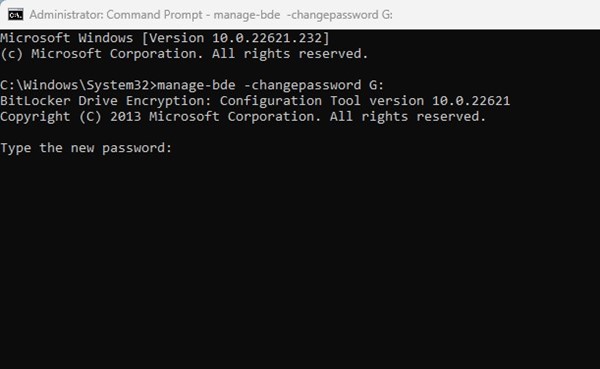This screenshot has width=600, height=369.
Task: Click "manage-bde" in the window title bar
Action: tap(246, 15)
